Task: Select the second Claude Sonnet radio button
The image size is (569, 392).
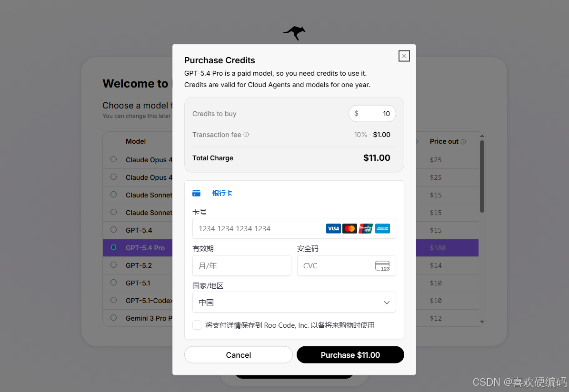Action: [x=114, y=212]
